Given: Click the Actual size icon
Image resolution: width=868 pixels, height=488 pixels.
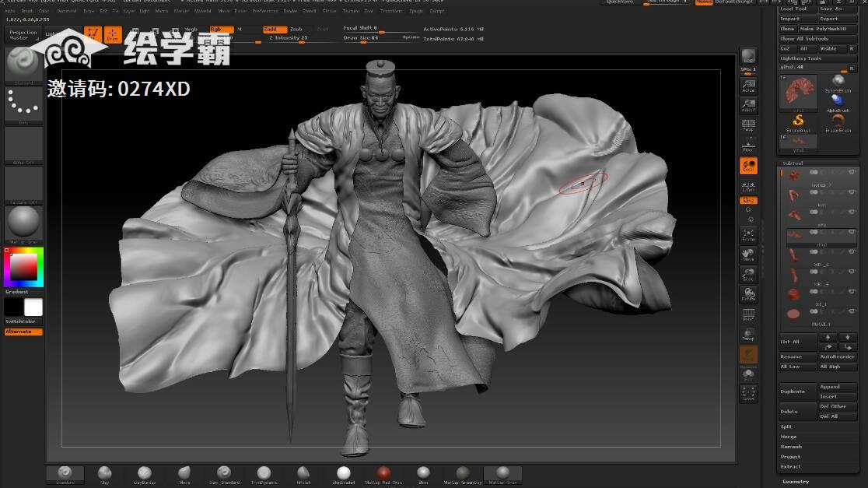Looking at the screenshot, I should (748, 86).
